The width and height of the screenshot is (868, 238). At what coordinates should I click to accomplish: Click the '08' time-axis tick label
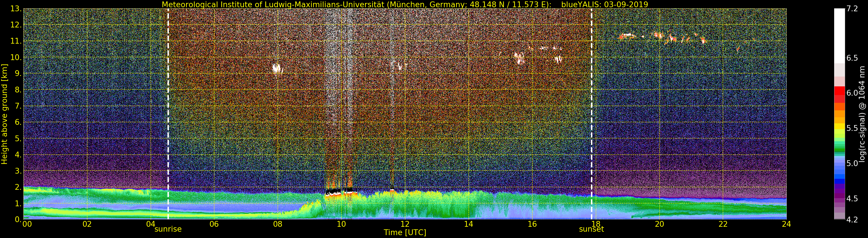click(x=278, y=224)
